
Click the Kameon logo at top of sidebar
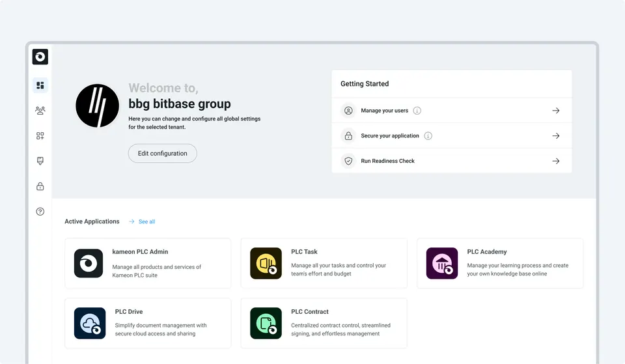[x=40, y=57]
